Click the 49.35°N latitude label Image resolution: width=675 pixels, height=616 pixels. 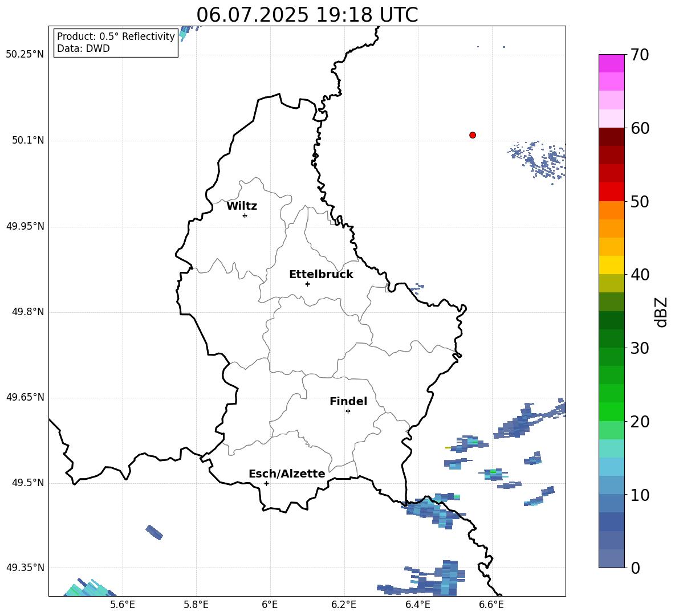(x=25, y=568)
